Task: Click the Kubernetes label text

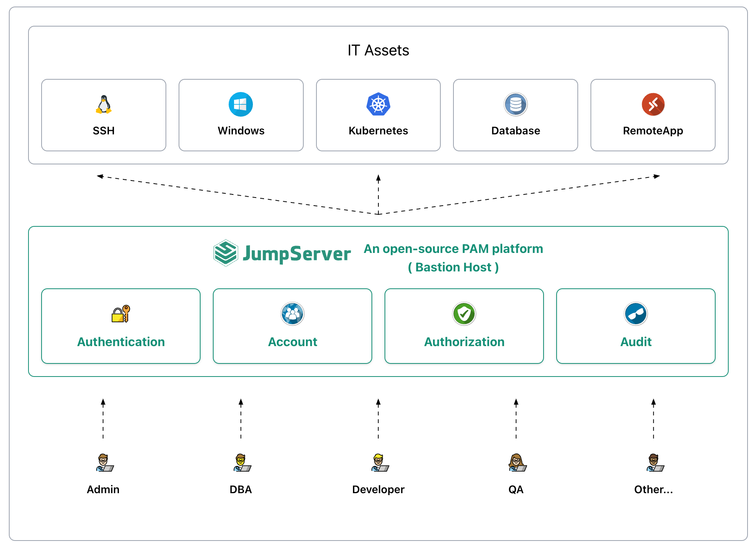Action: click(x=378, y=131)
